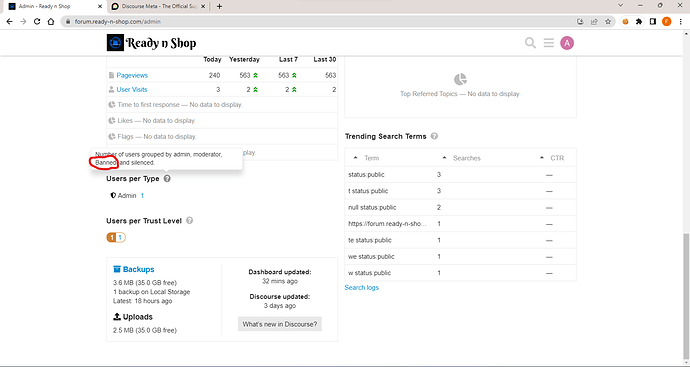Open the Chrome three-dot menu
690x367 pixels.
(x=680, y=21)
